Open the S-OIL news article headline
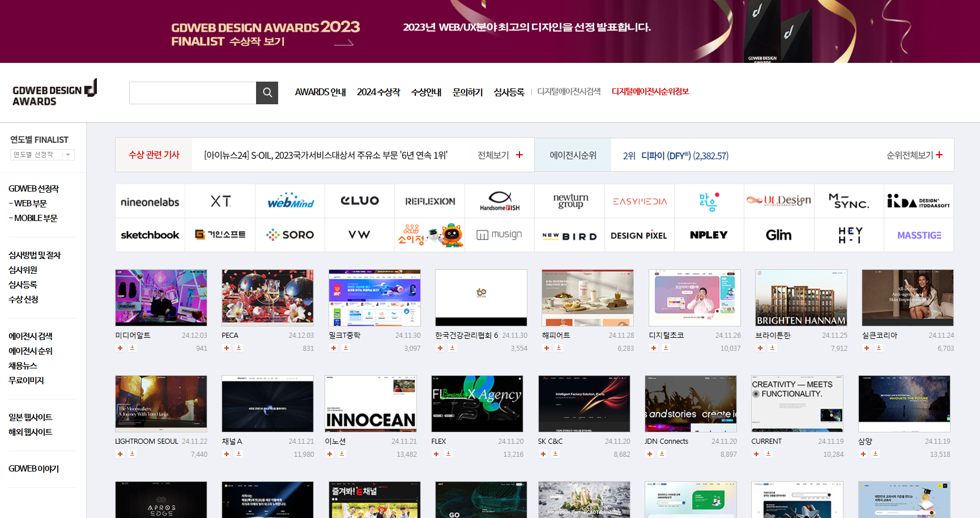This screenshot has width=980, height=518. point(326,155)
